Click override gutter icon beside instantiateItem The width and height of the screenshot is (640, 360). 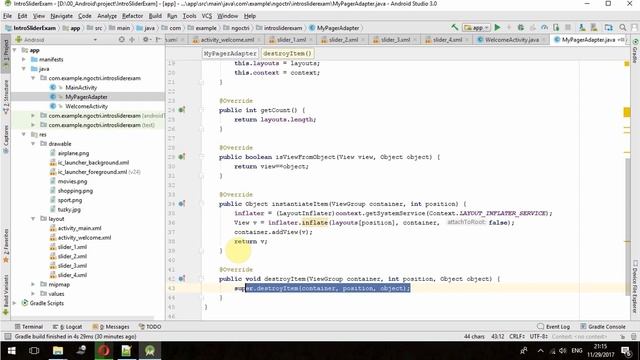pyautogui.click(x=182, y=204)
